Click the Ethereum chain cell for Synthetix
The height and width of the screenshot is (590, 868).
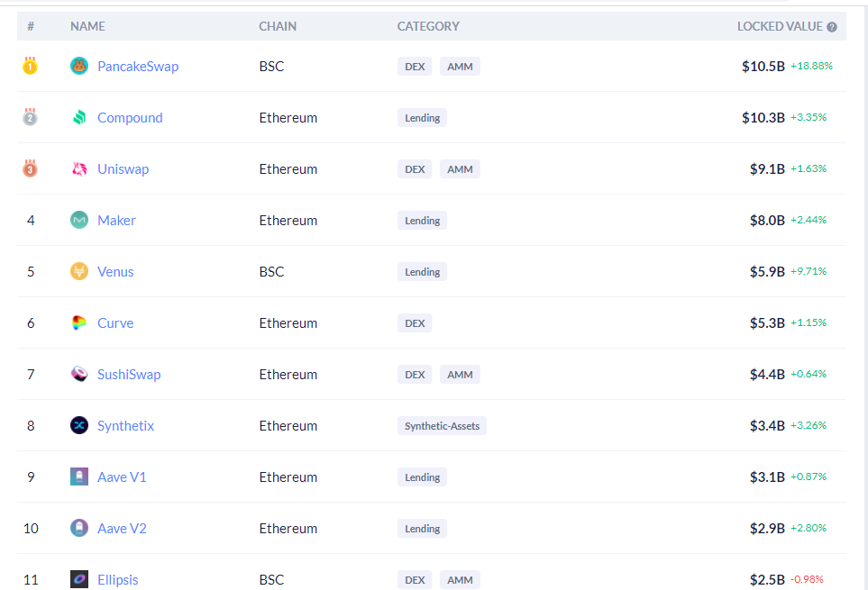[x=288, y=426]
